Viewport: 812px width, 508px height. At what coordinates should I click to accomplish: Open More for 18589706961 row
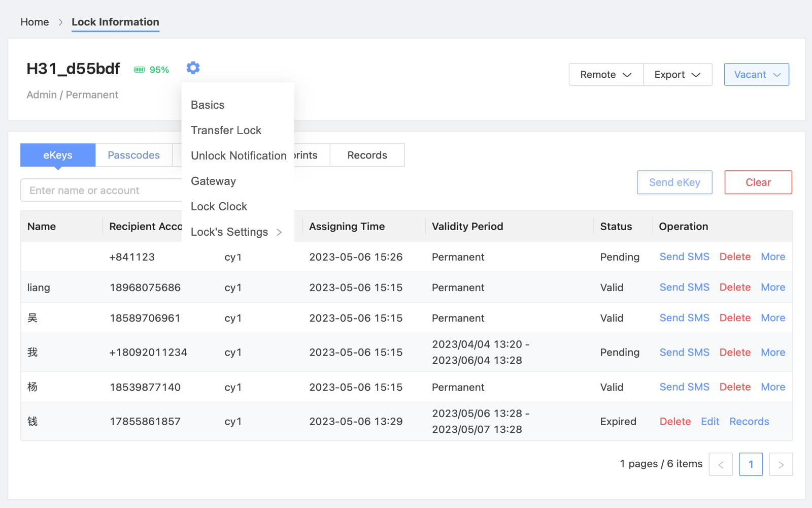773,318
